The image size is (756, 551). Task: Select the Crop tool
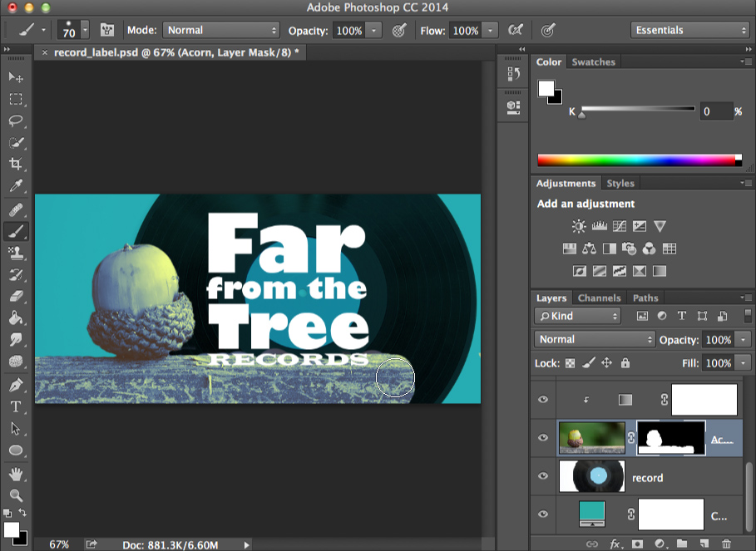[x=15, y=164]
